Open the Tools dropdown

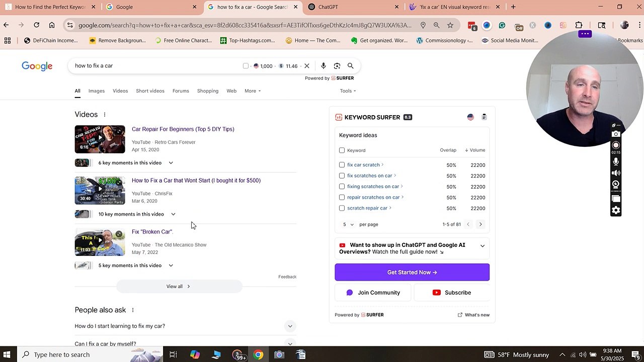click(348, 91)
